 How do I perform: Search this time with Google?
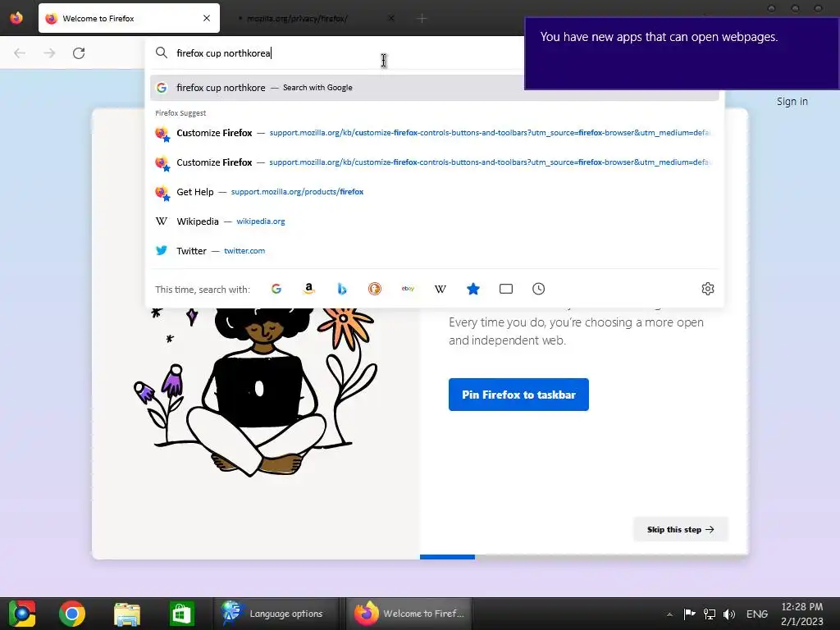point(276,289)
